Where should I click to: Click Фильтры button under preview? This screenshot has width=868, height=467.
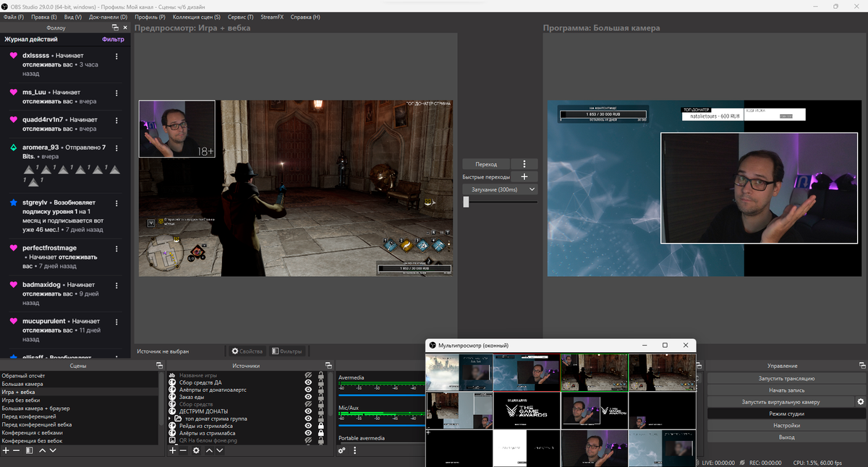point(287,351)
